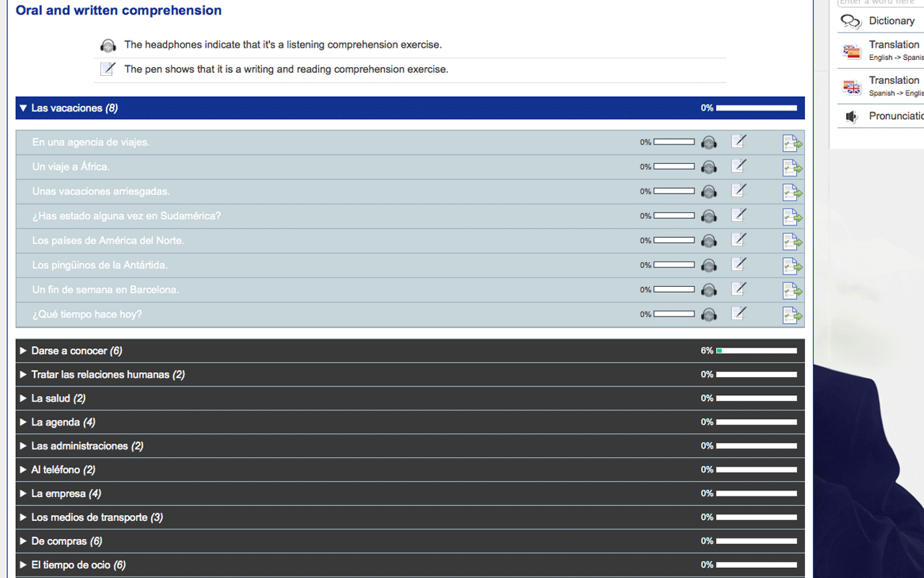Click document arrow icon for Sudamérica row
Image resolution: width=924 pixels, height=578 pixels.
pyautogui.click(x=792, y=217)
